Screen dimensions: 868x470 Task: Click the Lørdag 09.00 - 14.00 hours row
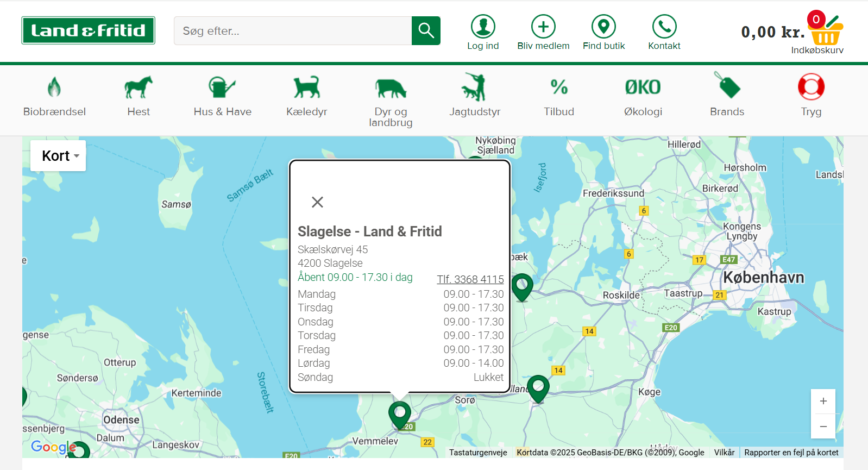click(401, 363)
